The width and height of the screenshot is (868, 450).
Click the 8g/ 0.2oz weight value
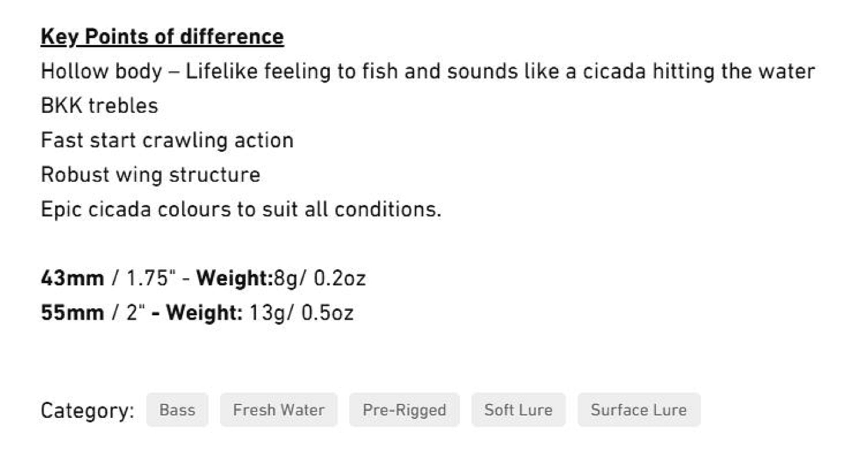coord(320,278)
